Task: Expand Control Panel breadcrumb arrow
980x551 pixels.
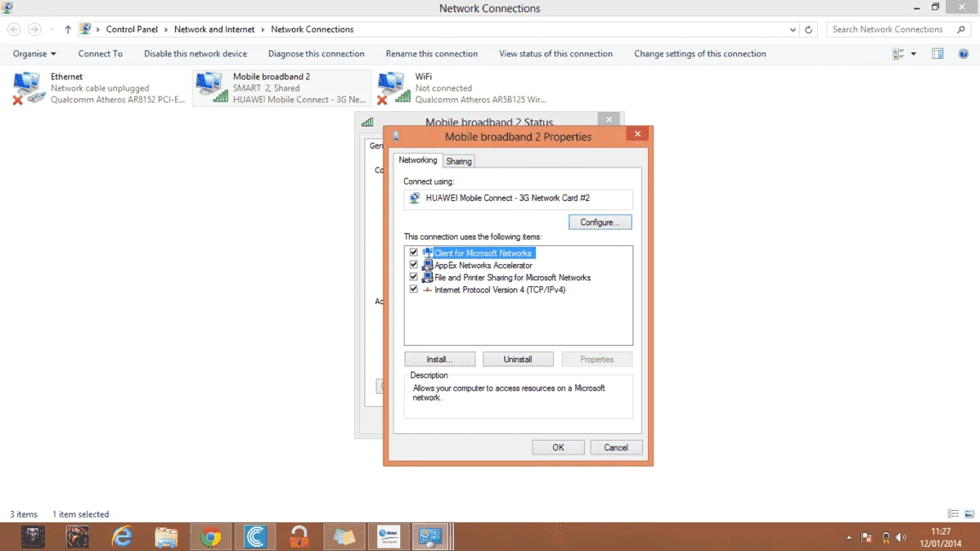Action: [165, 29]
